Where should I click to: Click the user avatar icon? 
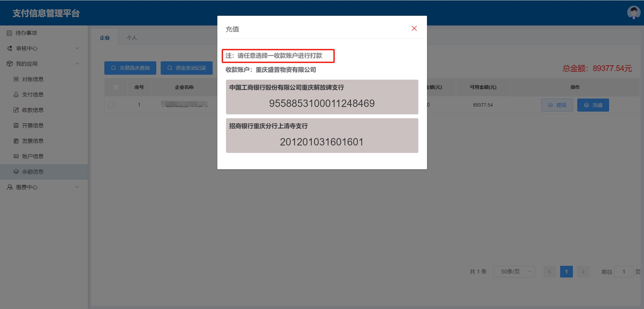click(x=633, y=13)
